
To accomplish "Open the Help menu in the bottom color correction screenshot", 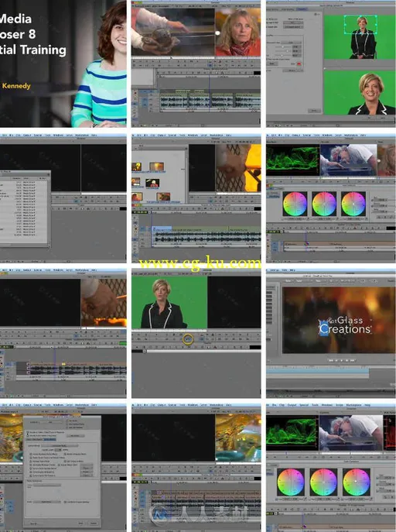I will click(367, 405).
